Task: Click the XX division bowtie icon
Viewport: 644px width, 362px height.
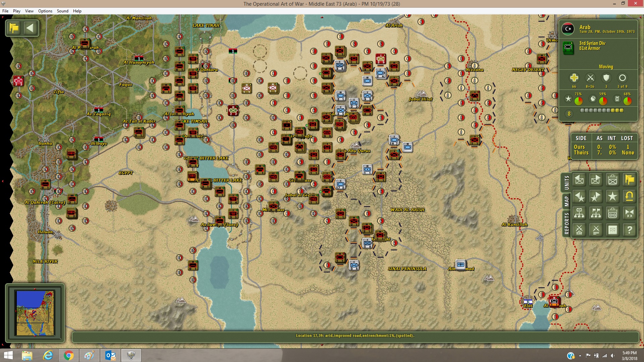Action: point(630,213)
